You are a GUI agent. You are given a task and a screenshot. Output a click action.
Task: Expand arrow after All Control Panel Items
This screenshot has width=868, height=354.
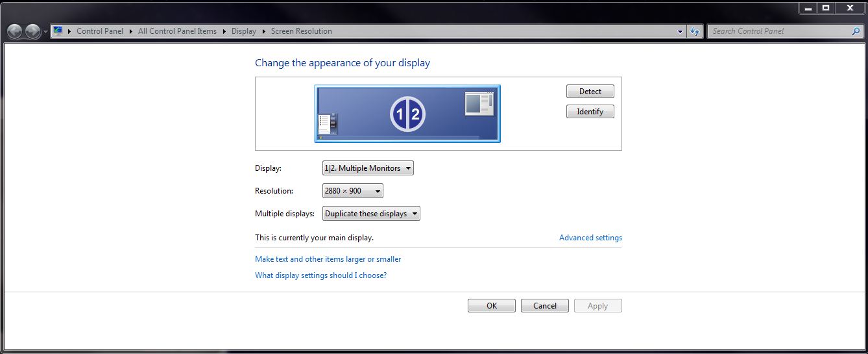(224, 31)
